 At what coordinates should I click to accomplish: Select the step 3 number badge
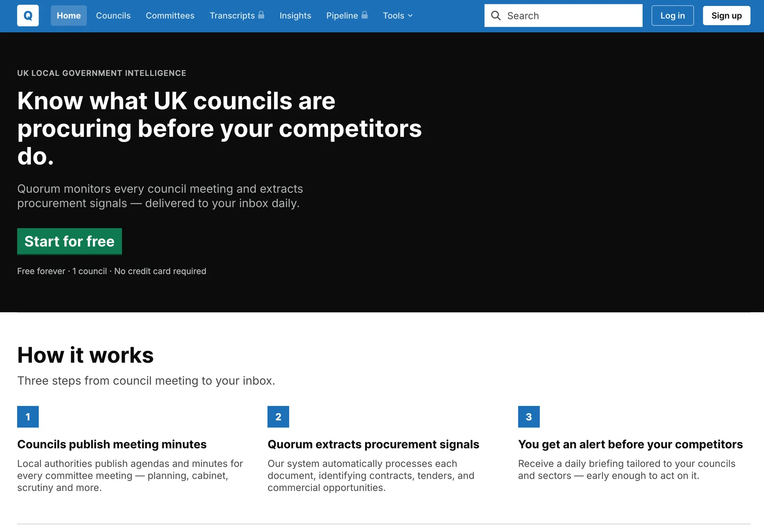click(x=529, y=417)
